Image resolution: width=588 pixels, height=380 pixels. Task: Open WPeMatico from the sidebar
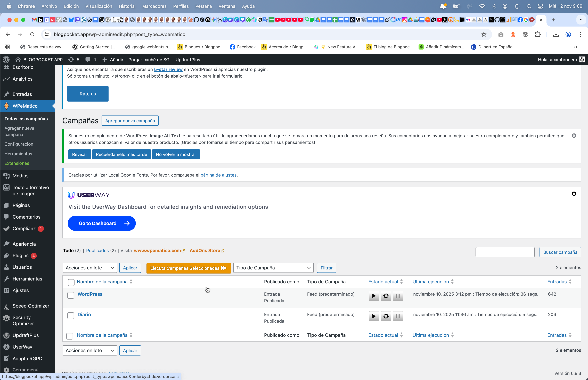coord(25,106)
